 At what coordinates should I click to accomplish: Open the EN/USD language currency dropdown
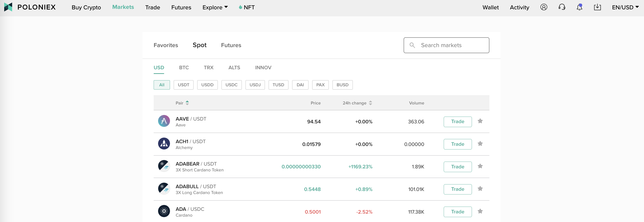point(625,7)
